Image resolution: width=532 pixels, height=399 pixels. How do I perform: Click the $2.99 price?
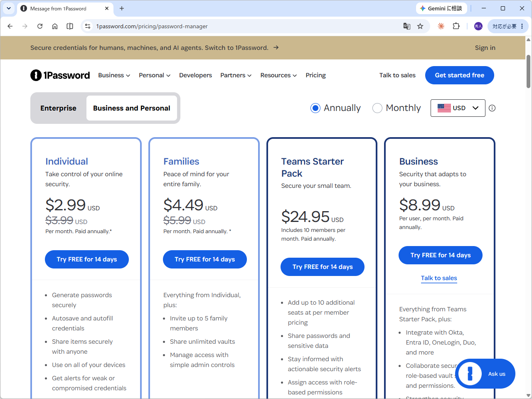coord(65,205)
